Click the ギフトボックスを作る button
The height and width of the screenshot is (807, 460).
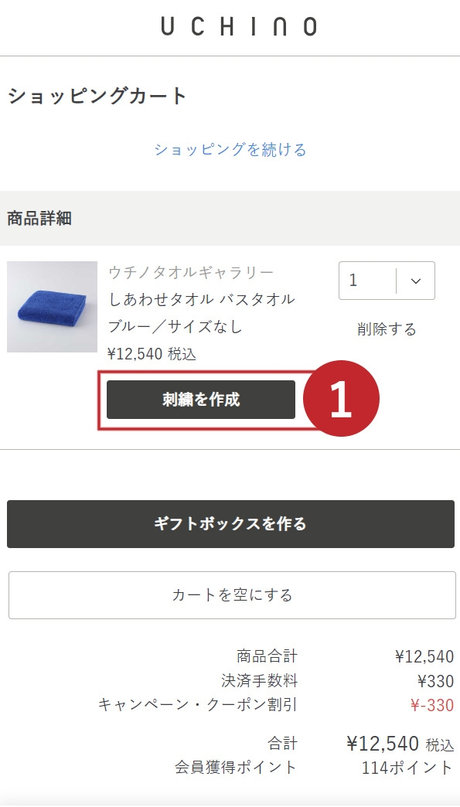pos(231,524)
